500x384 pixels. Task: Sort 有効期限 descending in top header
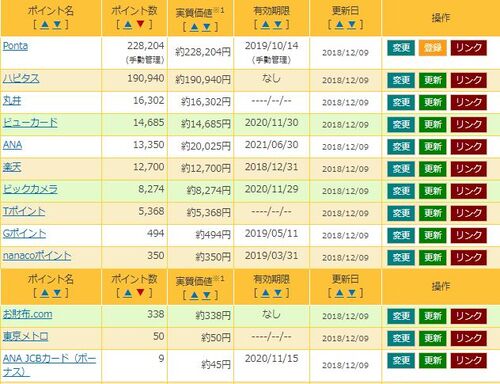point(278,24)
